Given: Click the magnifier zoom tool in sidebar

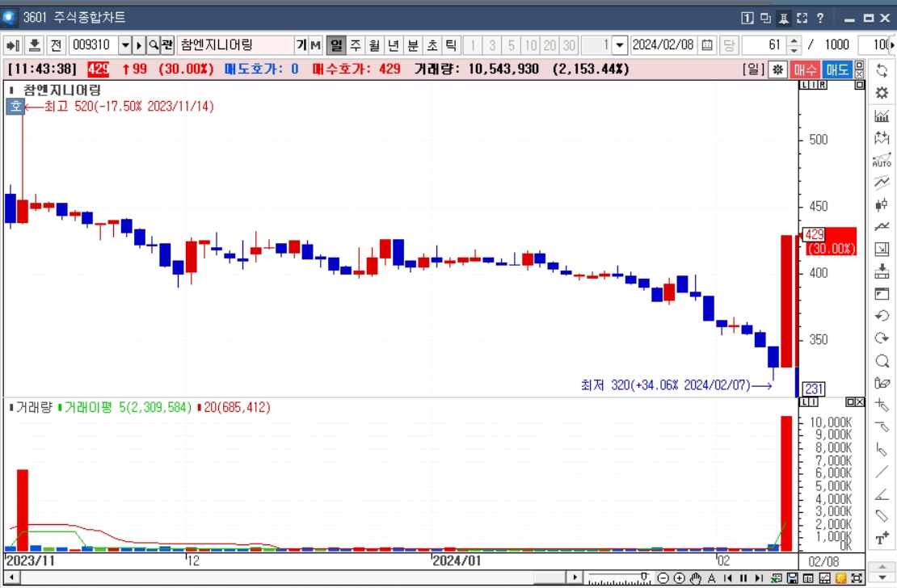Looking at the screenshot, I should [882, 361].
